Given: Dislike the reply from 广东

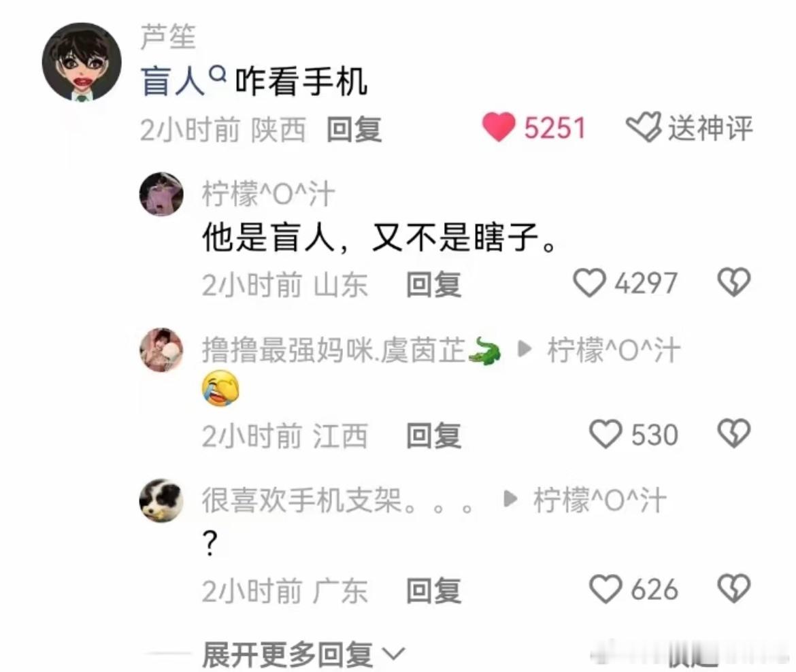Looking at the screenshot, I should click(733, 589).
